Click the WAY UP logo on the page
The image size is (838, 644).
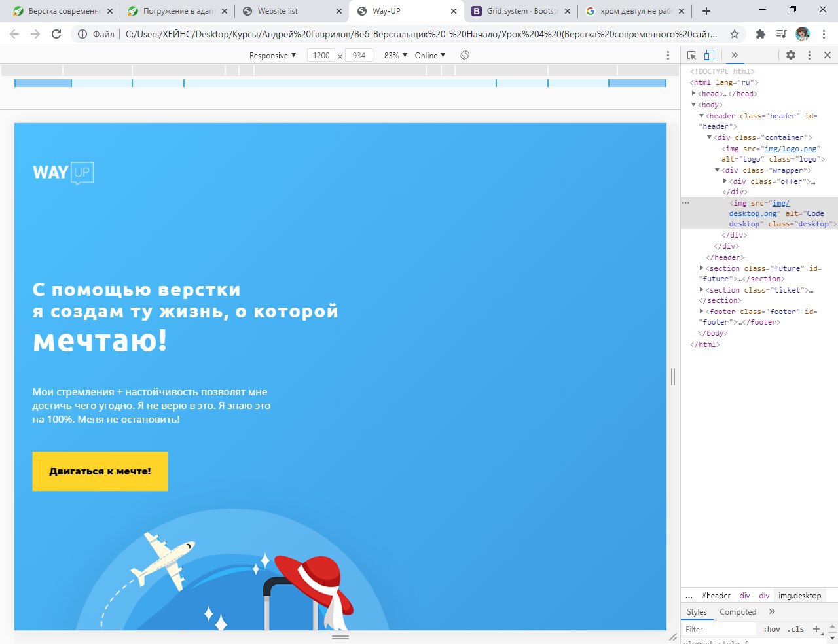(63, 173)
